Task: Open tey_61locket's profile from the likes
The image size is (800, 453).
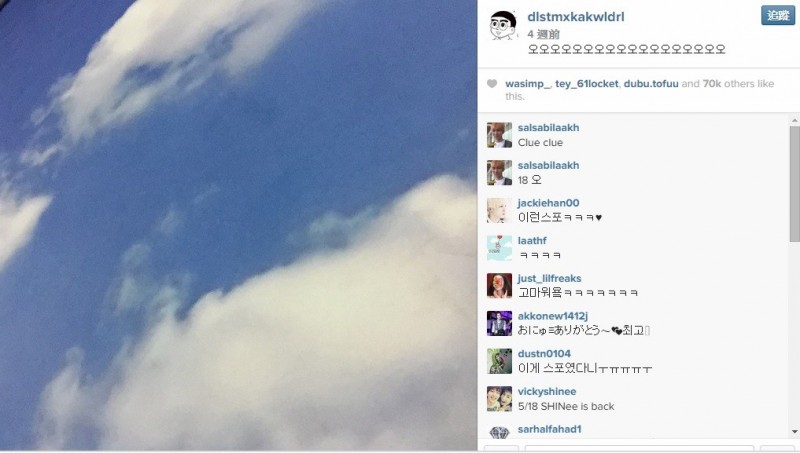Action: [x=587, y=84]
